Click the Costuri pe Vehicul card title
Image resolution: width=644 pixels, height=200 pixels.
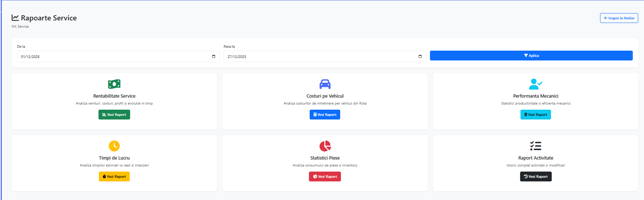coord(325,96)
